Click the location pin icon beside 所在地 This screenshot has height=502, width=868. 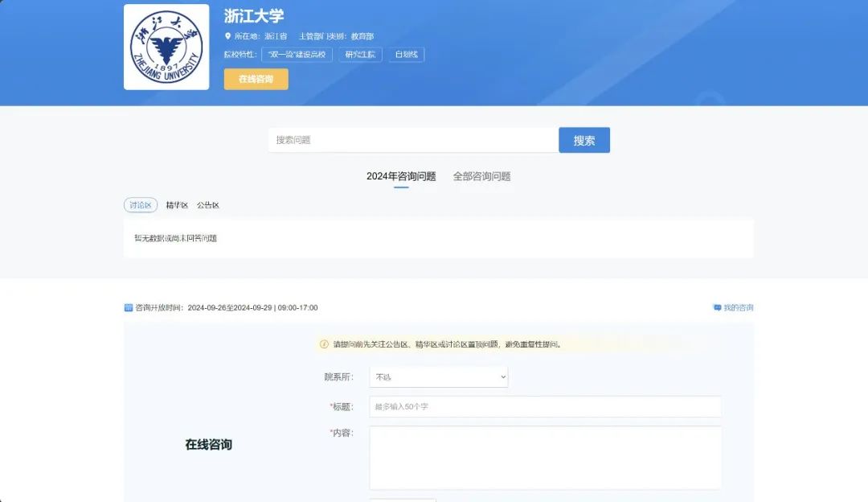[227, 36]
